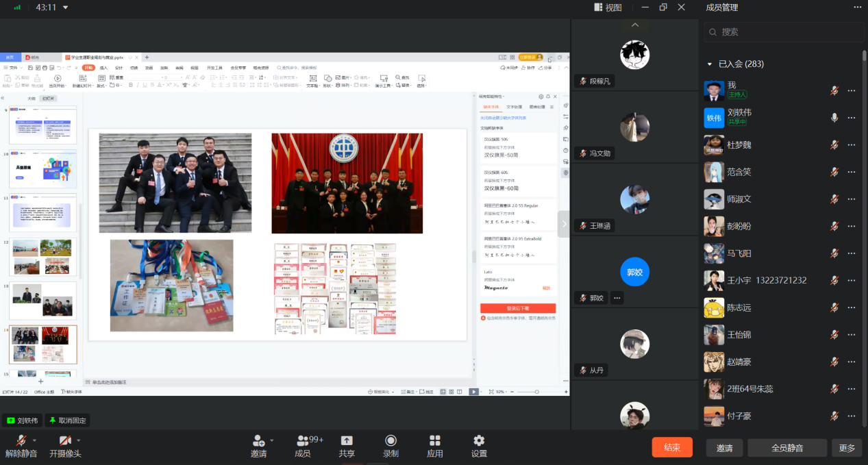The width and height of the screenshot is (868, 465).
Task: Open the 应用 apps icon
Action: (x=434, y=441)
